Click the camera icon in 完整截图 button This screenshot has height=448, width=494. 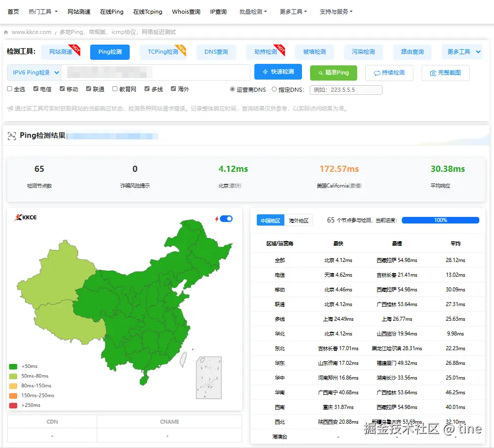pyautogui.click(x=433, y=73)
